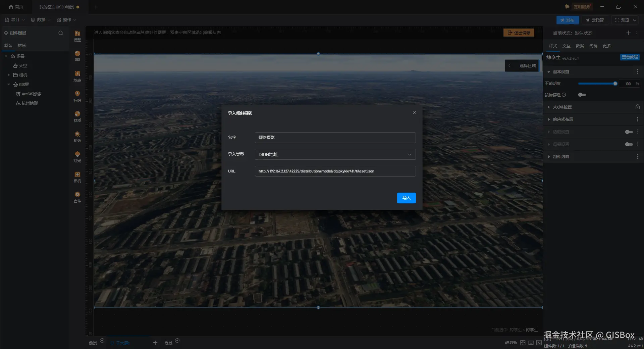Select the ArcGIS影像 layer
This screenshot has width=644, height=349.
coord(29,94)
